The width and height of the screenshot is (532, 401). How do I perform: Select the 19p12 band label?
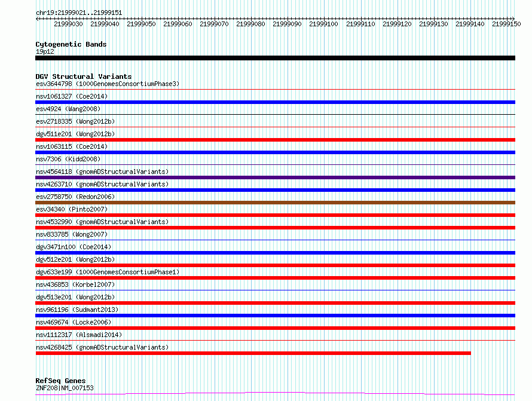click(x=45, y=51)
